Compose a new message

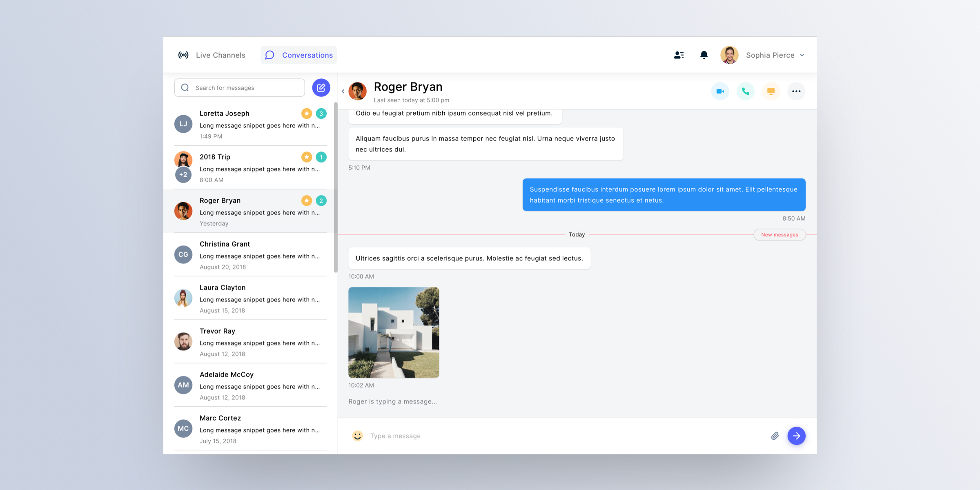(x=321, y=88)
